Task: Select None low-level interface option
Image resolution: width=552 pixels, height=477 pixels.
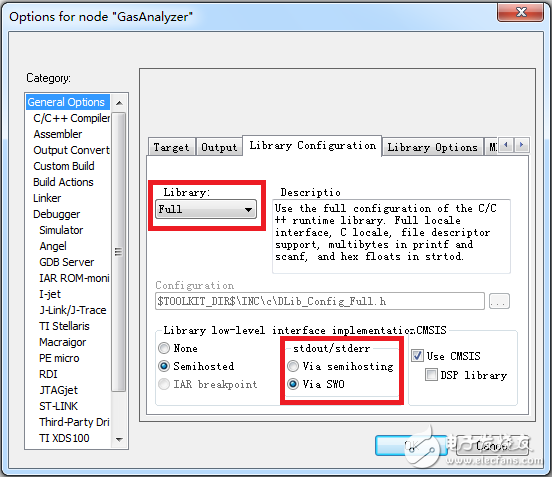Action: click(178, 348)
